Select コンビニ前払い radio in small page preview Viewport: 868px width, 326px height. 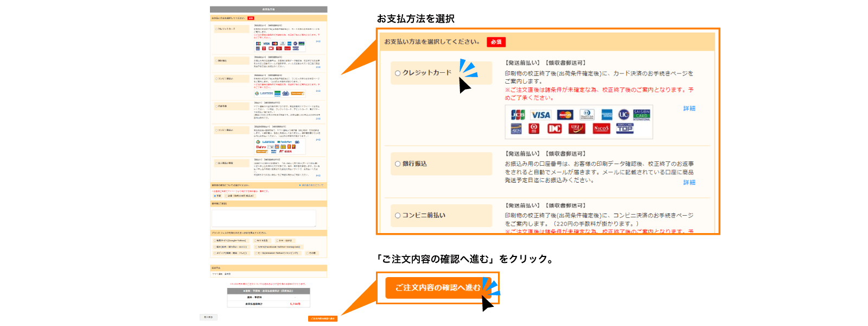pyautogui.click(x=216, y=79)
